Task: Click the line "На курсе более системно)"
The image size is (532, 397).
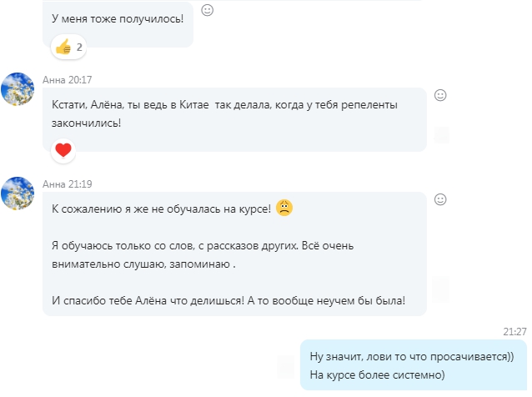Action: (377, 375)
